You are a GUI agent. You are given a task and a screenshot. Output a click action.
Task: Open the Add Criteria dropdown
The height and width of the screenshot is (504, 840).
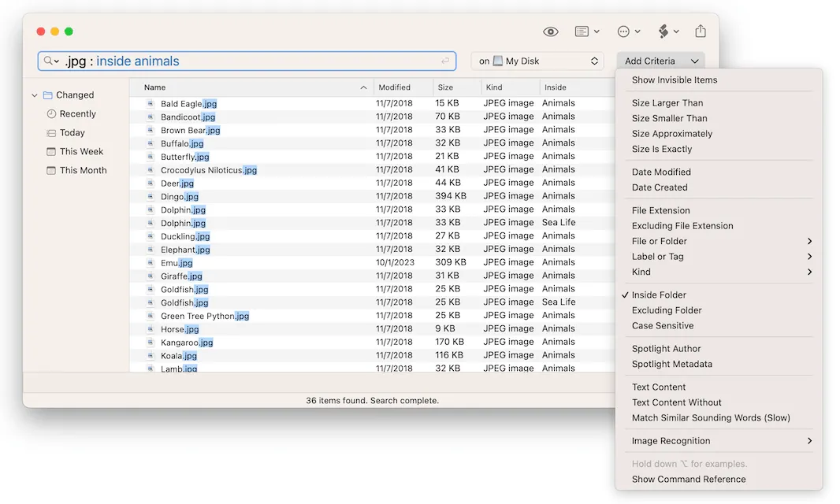click(x=660, y=61)
